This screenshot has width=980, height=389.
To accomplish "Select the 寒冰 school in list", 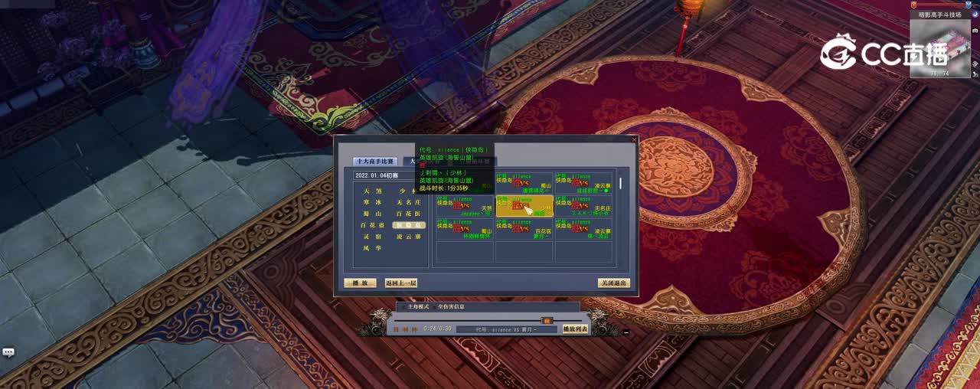I will pos(373,202).
